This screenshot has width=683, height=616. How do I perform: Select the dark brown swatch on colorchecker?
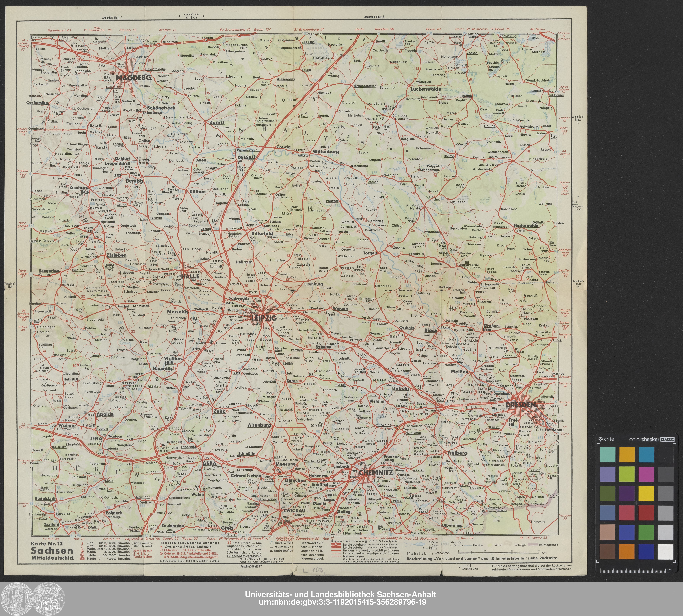pos(608,552)
